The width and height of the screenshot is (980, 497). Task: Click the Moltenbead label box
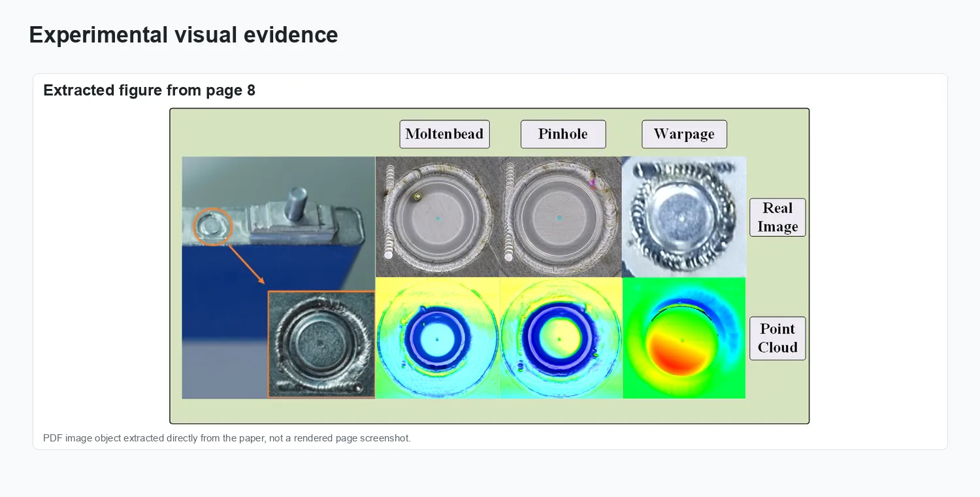[x=444, y=134]
